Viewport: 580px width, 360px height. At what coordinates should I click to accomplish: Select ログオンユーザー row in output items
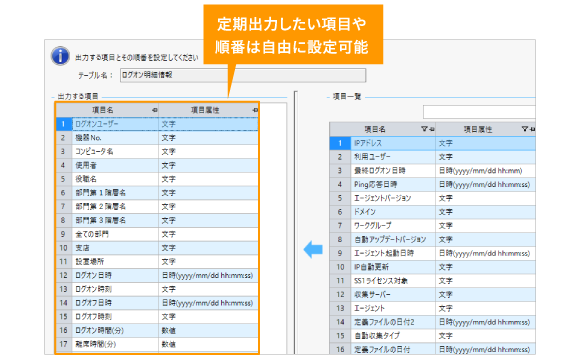(157, 124)
